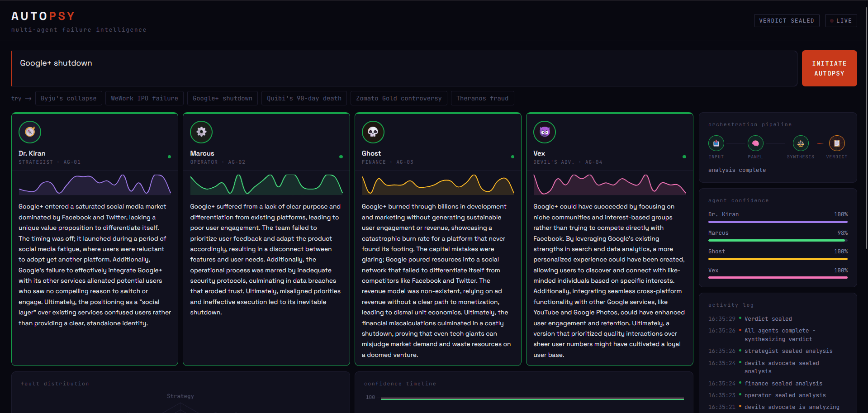Click Marcus's gear avatar icon
Image resolution: width=868 pixels, height=413 pixels.
[201, 132]
